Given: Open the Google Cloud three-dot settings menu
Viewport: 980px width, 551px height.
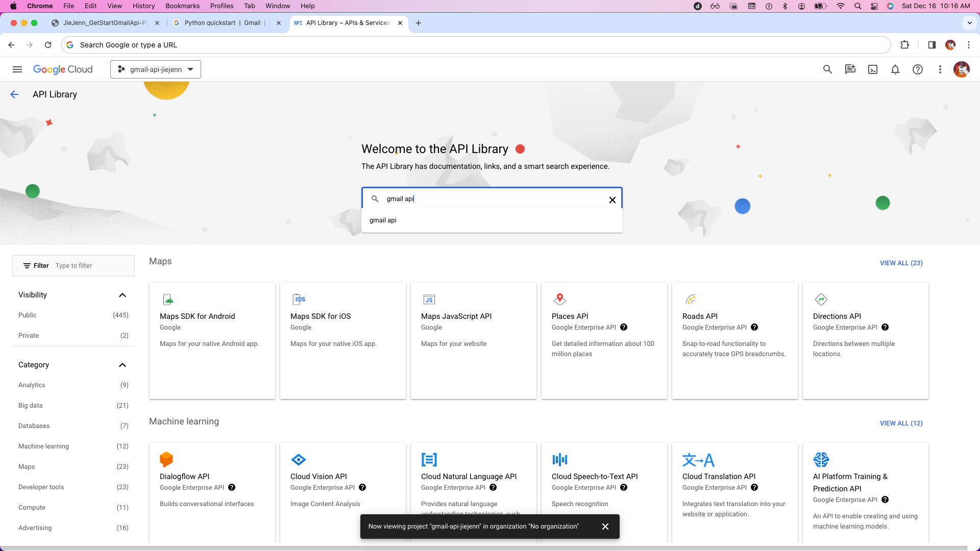Looking at the screenshot, I should (x=940, y=69).
